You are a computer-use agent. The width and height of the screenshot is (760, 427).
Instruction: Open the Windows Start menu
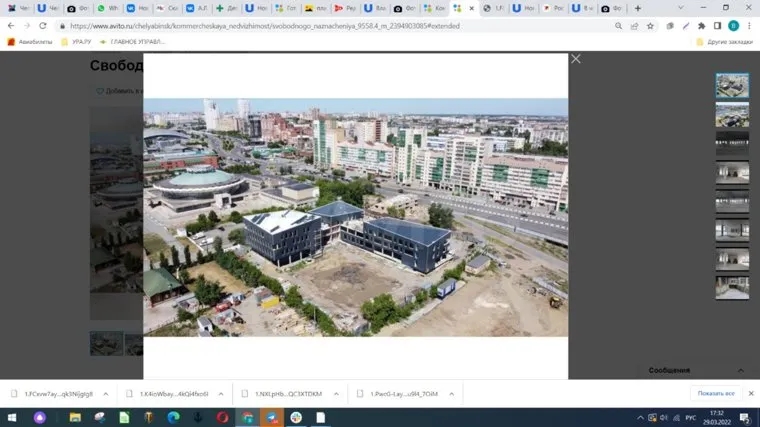click(12, 417)
